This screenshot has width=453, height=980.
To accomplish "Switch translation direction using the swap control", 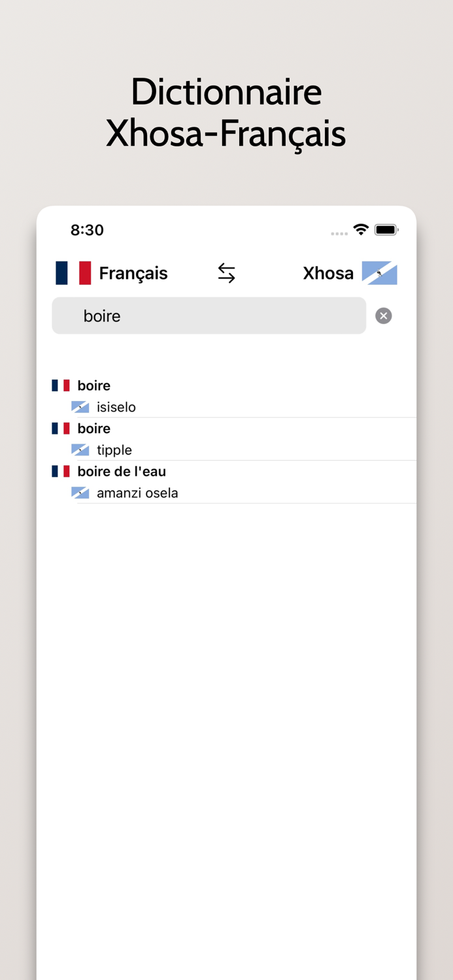I will pyautogui.click(x=226, y=273).
